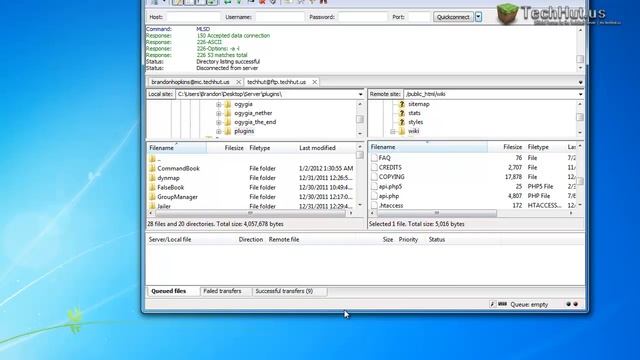Open the Local site path dropdown
Screen dimensions: 640x360
click(360, 94)
